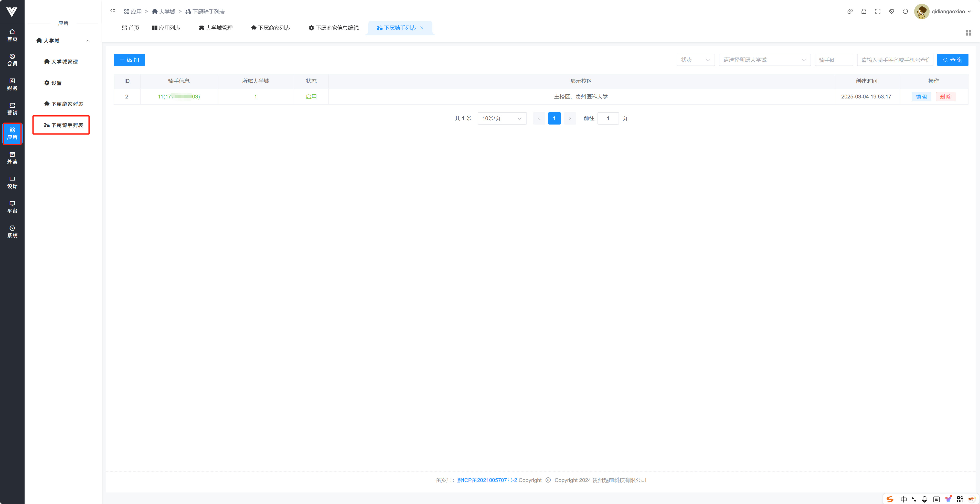
Task: Click the link icon in top bar
Action: [850, 12]
